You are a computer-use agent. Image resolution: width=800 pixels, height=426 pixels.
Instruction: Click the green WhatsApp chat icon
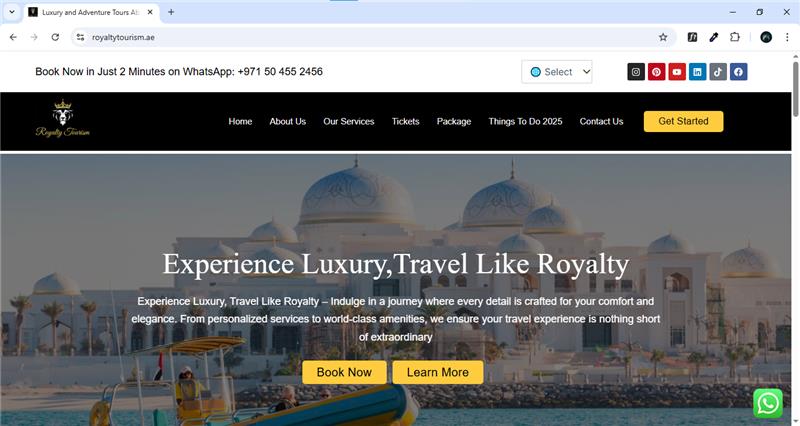[x=768, y=404]
